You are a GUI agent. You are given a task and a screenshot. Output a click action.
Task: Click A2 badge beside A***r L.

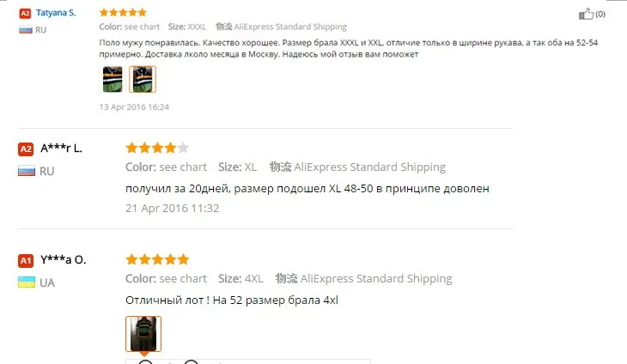[x=26, y=149]
